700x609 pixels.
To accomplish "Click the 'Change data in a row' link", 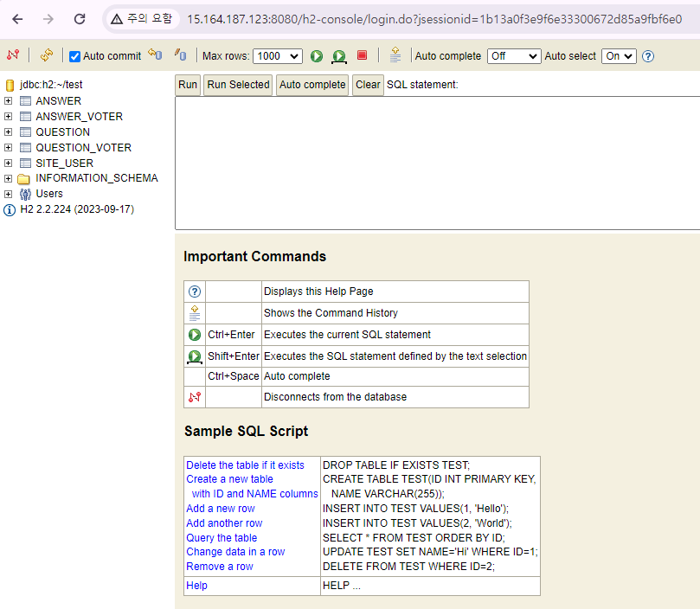I will pyautogui.click(x=235, y=552).
